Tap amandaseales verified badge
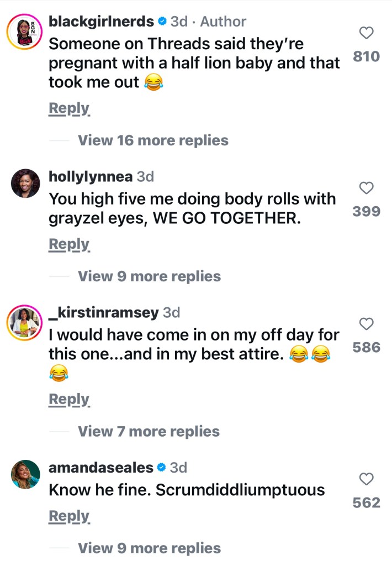The width and height of the screenshot is (392, 566). pos(161,468)
